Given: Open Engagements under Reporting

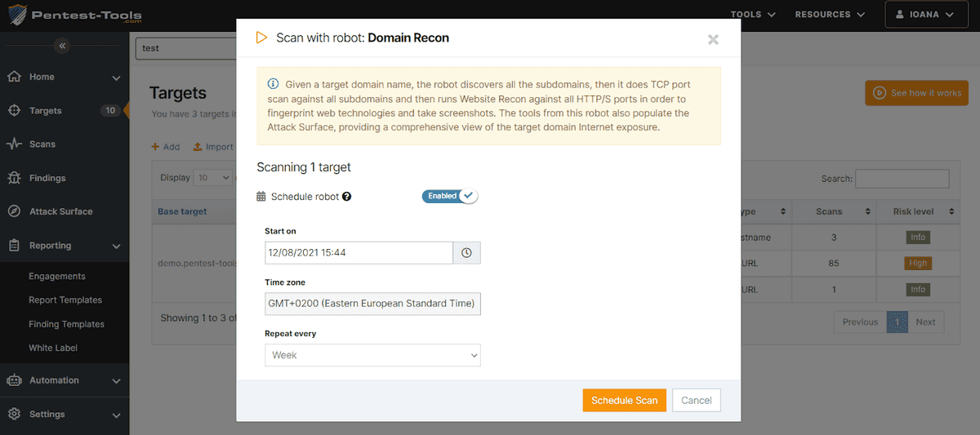Looking at the screenshot, I should point(57,277).
